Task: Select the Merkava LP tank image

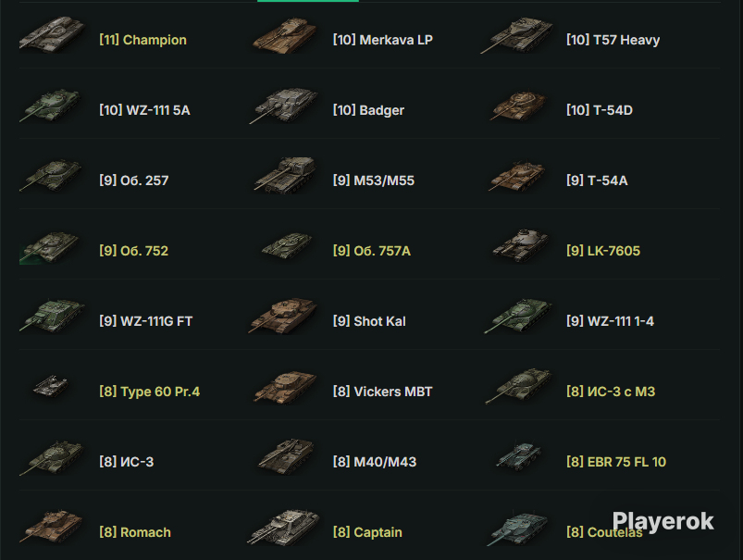Action: [284, 34]
